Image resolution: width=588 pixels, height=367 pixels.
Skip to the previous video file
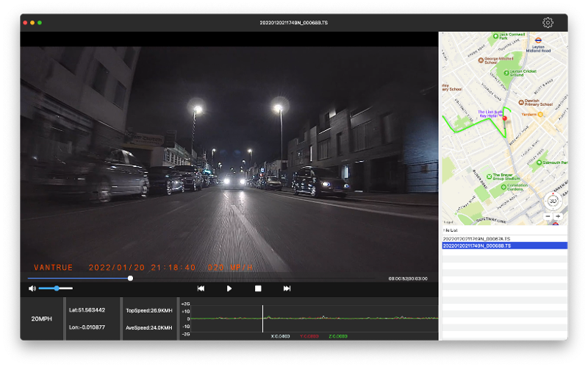pos(201,288)
